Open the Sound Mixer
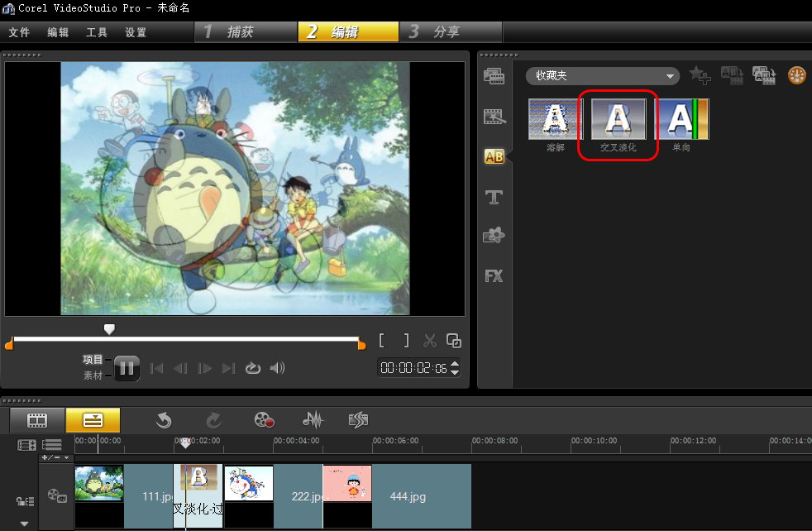812x531 pixels. pyautogui.click(x=312, y=420)
